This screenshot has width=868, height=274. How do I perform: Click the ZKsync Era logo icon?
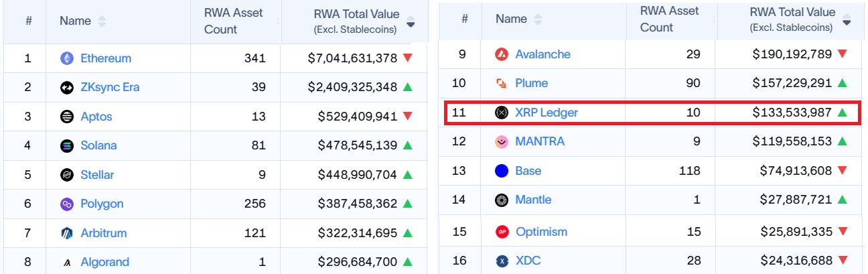(67, 87)
